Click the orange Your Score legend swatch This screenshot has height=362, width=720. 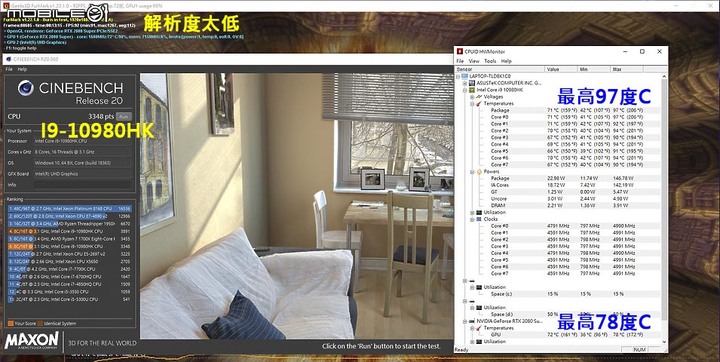pos(11,323)
